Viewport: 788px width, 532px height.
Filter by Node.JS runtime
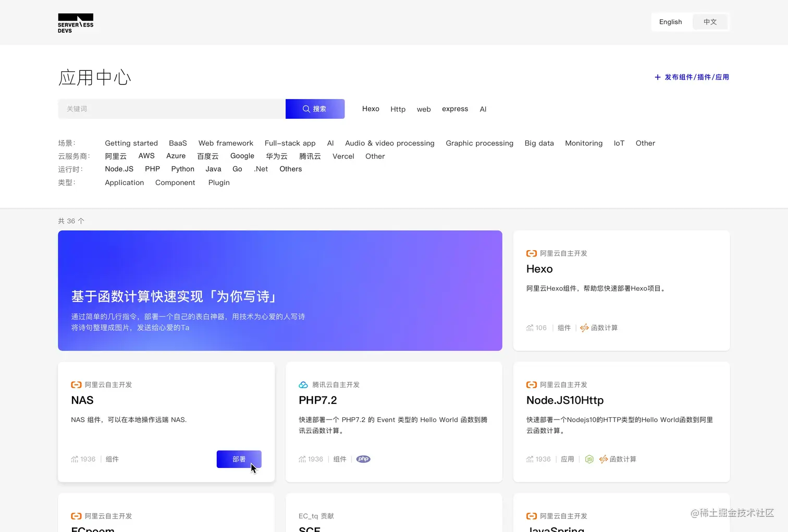pos(119,169)
